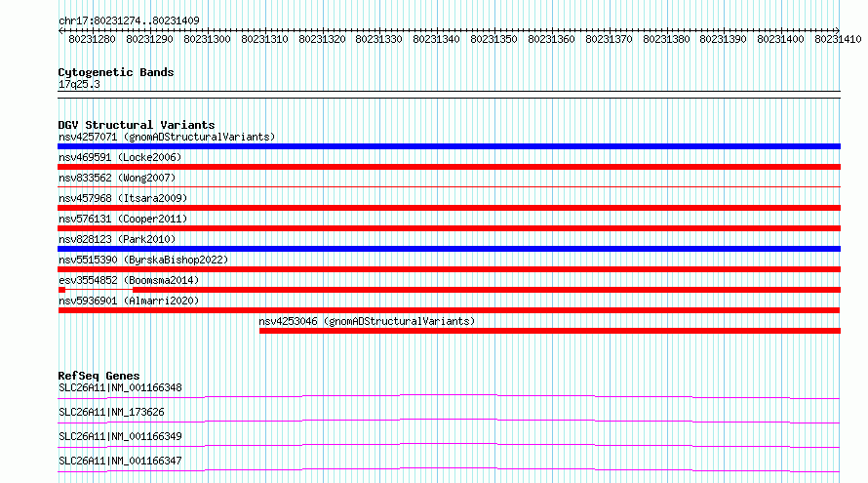This screenshot has height=483, width=868.
Task: Click the red bar for nsv4253046
Action: tap(550, 331)
